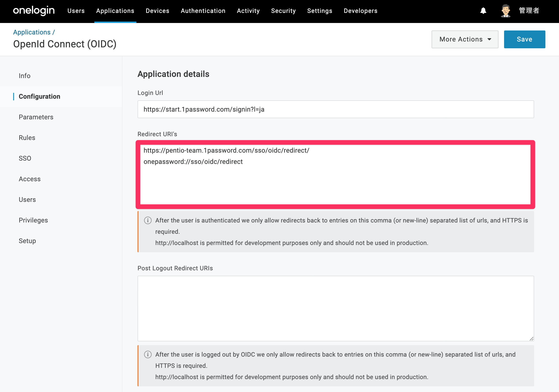Open the Setup sidebar tab
Screen dimensions: 559x392
coord(61,241)
